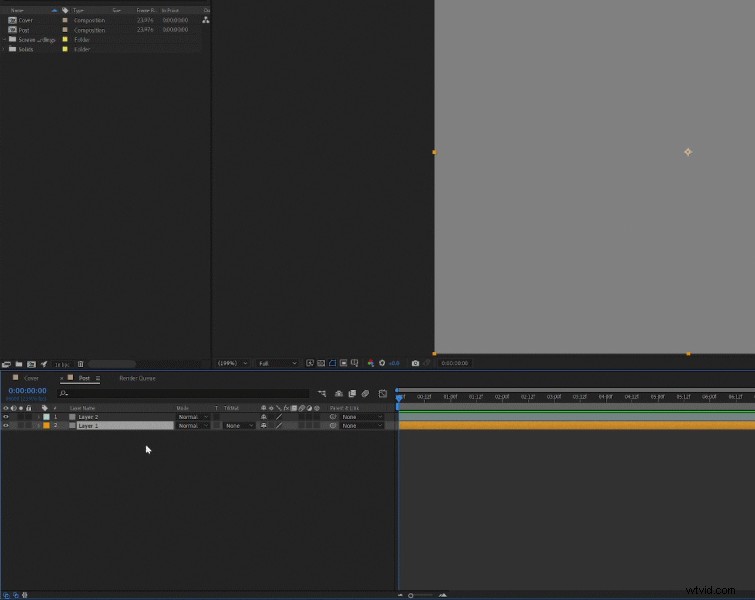The height and width of the screenshot is (600, 755).
Task: Click the viewer preview time 0:00:00:00
Action: pyautogui.click(x=454, y=363)
